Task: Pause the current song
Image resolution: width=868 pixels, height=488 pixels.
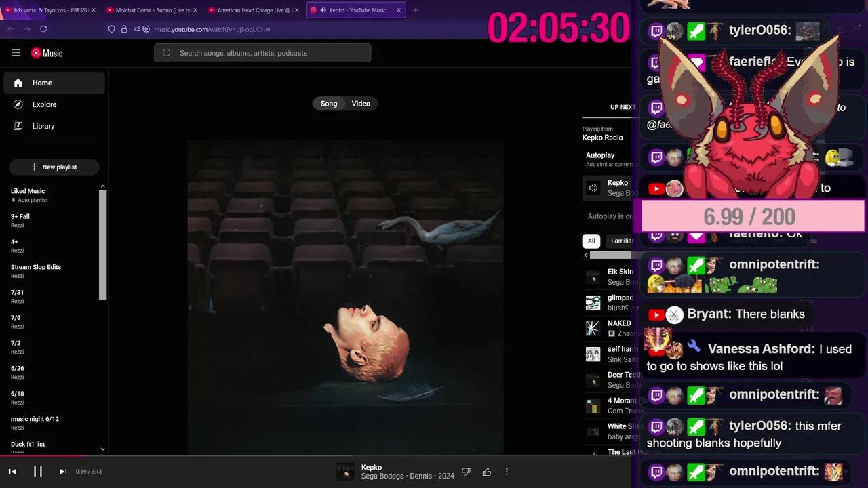Action: tap(38, 472)
